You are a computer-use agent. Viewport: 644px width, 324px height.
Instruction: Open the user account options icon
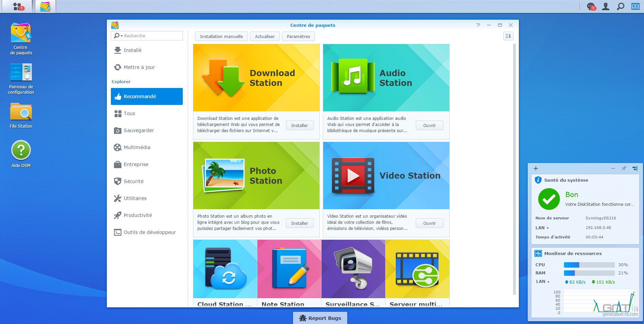coord(606,6)
